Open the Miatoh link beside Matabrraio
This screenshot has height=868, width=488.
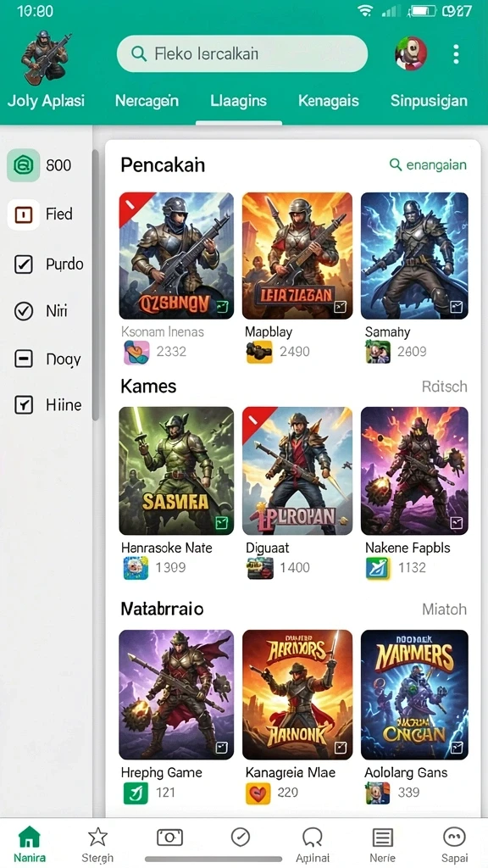444,609
